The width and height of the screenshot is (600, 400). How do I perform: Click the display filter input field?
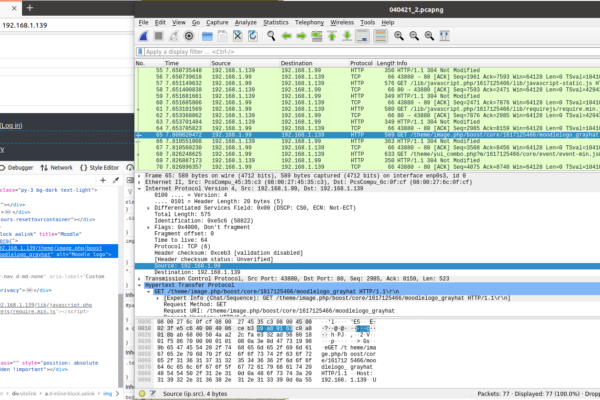pos(371,51)
